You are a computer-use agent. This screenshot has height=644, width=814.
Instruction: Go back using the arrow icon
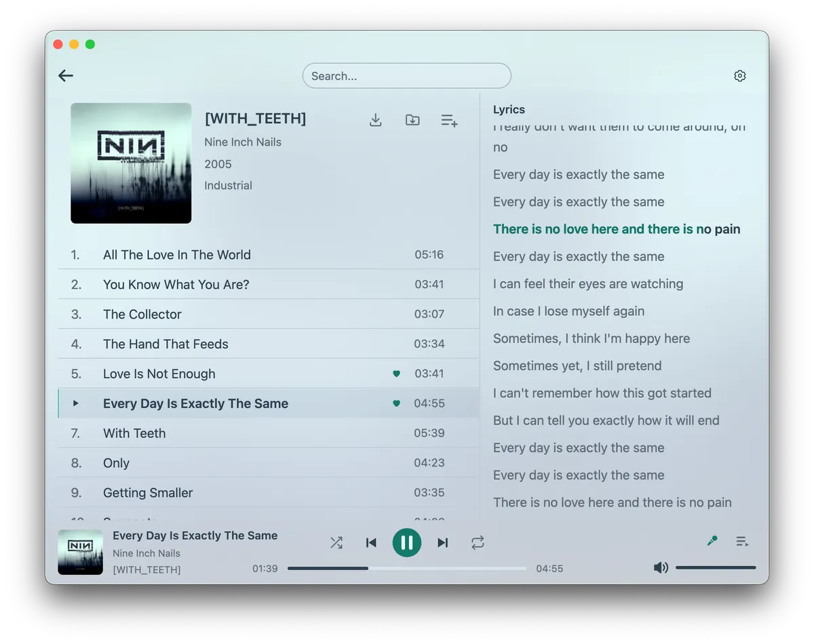(x=66, y=76)
